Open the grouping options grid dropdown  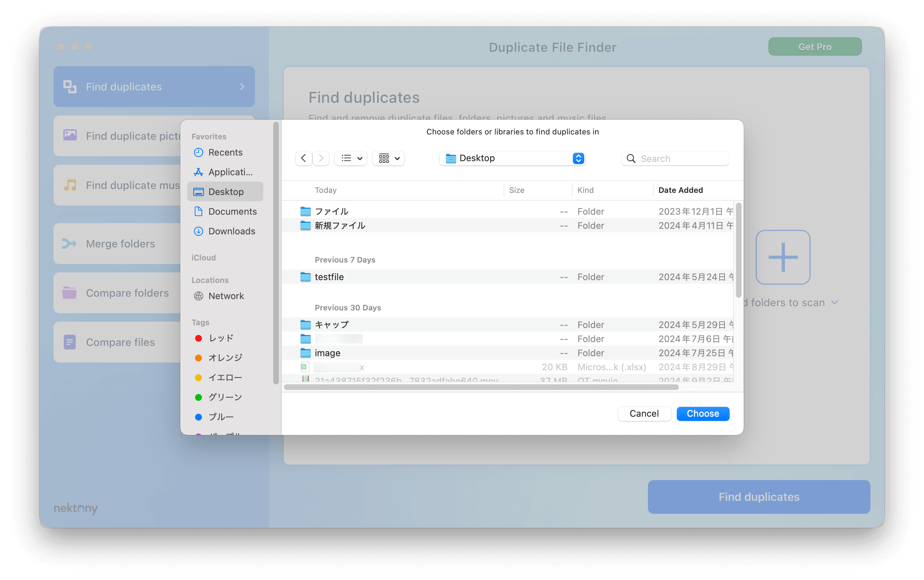point(389,158)
